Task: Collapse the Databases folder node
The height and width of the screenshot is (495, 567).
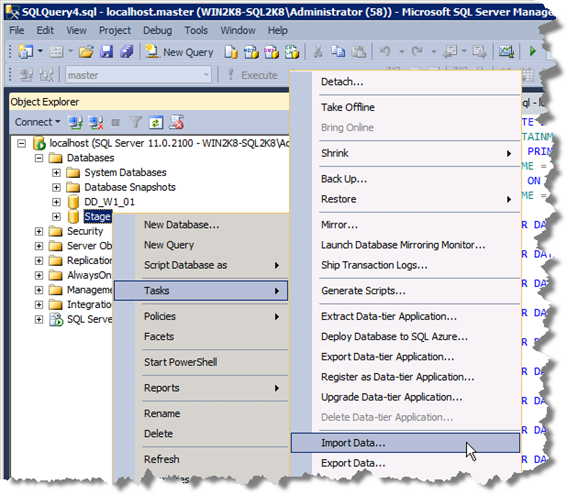Action: pyautogui.click(x=39, y=158)
